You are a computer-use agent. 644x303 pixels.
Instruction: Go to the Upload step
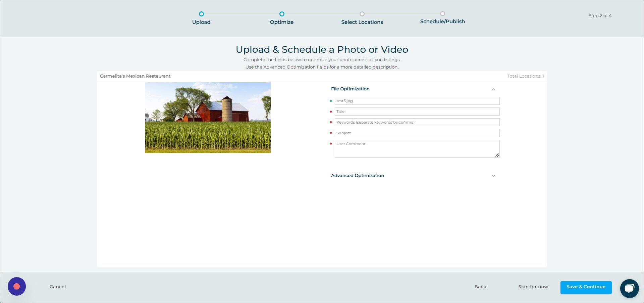click(x=201, y=22)
